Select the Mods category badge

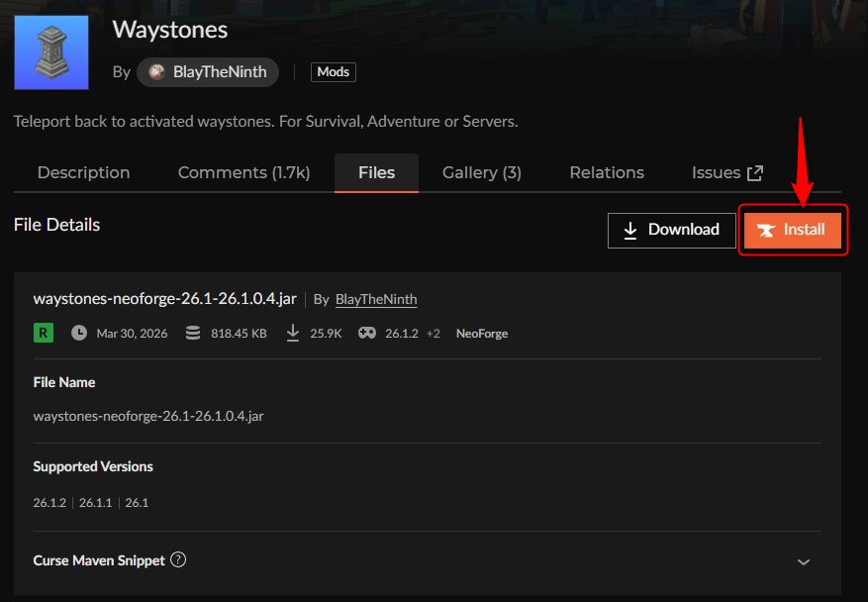[x=333, y=71]
